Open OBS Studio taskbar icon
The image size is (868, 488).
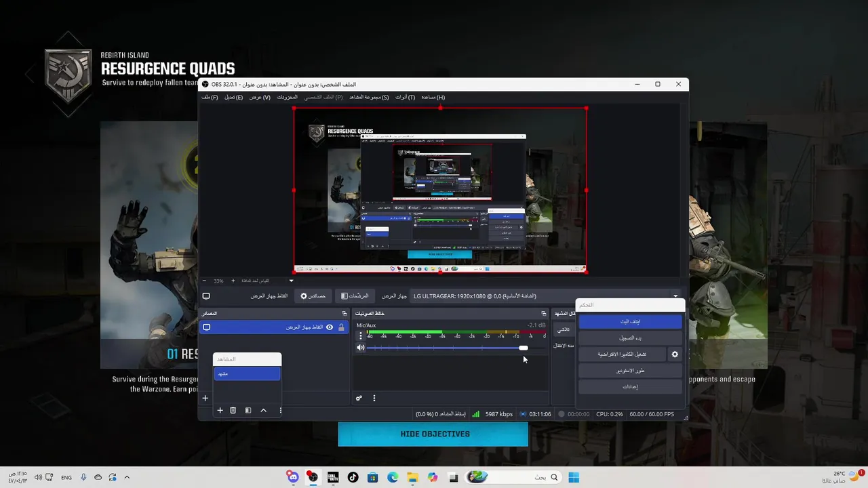pos(313,477)
